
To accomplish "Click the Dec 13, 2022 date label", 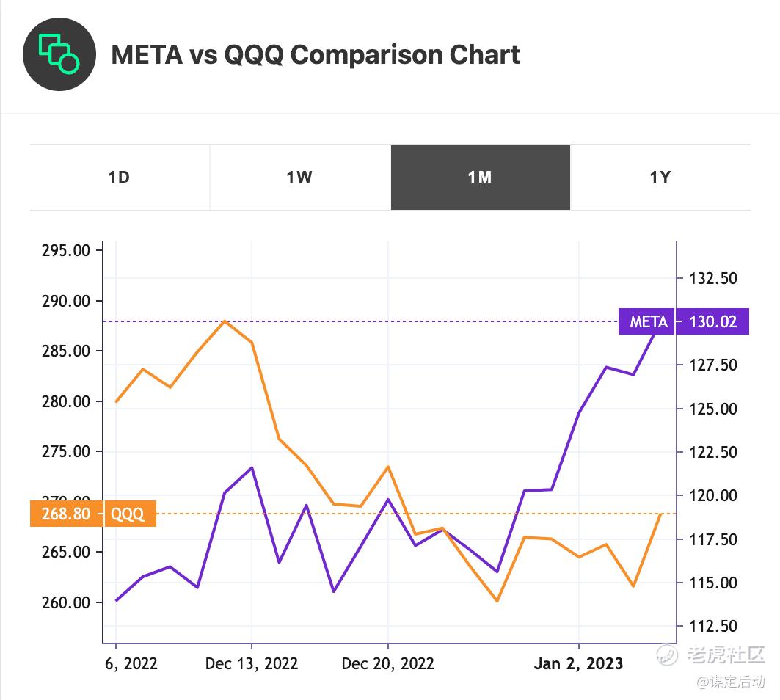I will pyautogui.click(x=252, y=664).
